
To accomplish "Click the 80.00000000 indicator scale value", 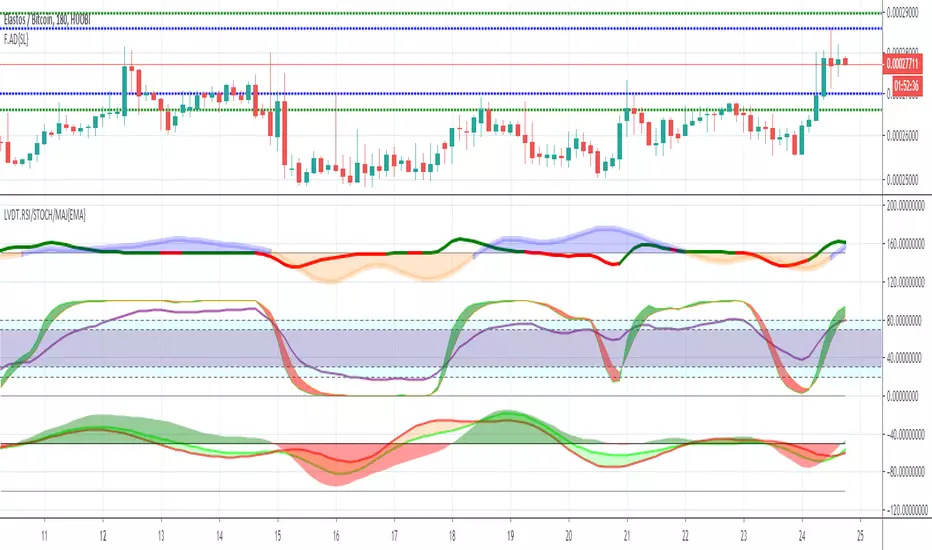I will 903,321.
